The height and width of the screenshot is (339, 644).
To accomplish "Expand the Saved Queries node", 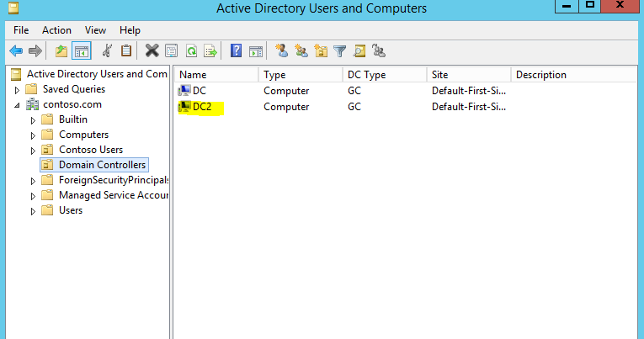I will [x=17, y=90].
